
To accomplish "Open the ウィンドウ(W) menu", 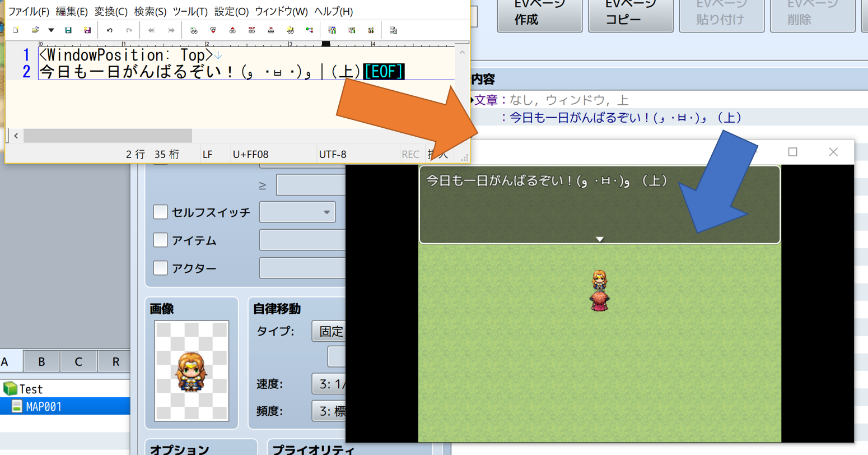I will click(281, 11).
